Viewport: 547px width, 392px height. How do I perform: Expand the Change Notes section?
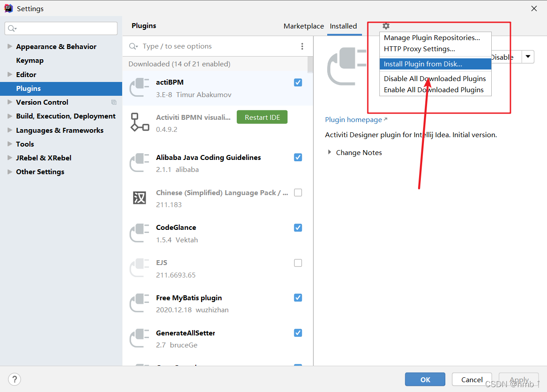[x=330, y=152]
